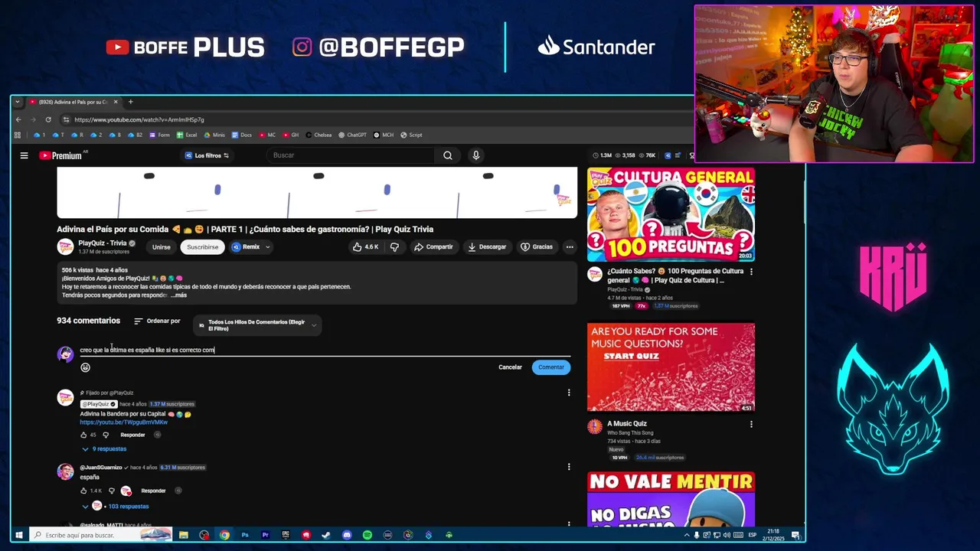Open the YouTube hamburger guide menu

(x=24, y=155)
